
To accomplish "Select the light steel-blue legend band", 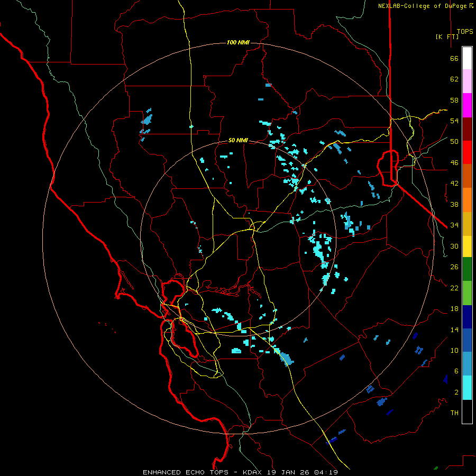I will [x=467, y=364].
